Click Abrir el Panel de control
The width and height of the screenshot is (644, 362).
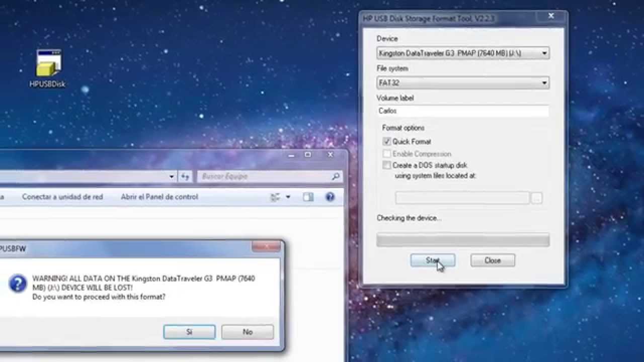click(x=159, y=197)
